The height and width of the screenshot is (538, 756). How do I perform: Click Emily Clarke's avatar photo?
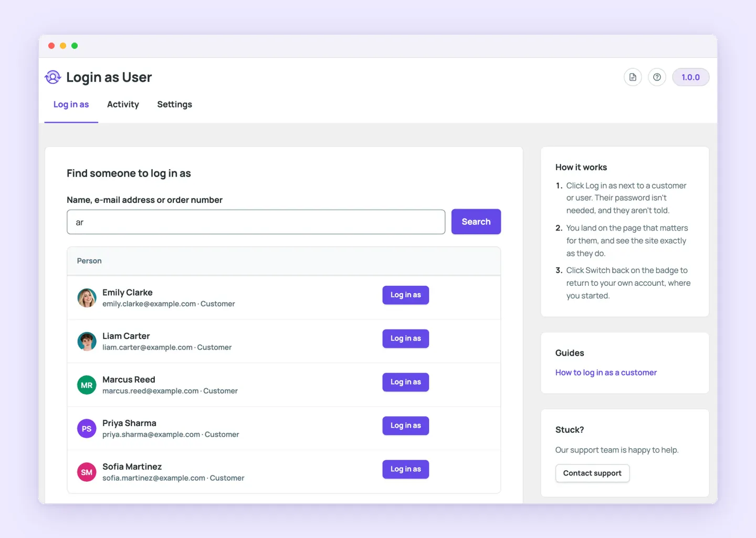87,298
